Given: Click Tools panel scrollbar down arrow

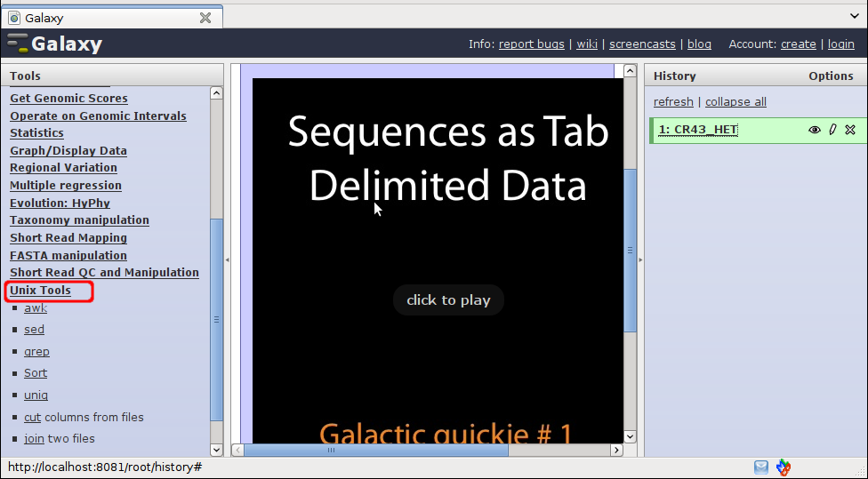Looking at the screenshot, I should (216, 450).
